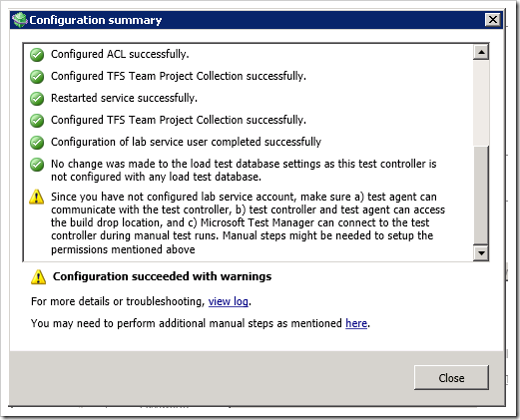Click the warning triangle beside lab service account note

click(37, 197)
